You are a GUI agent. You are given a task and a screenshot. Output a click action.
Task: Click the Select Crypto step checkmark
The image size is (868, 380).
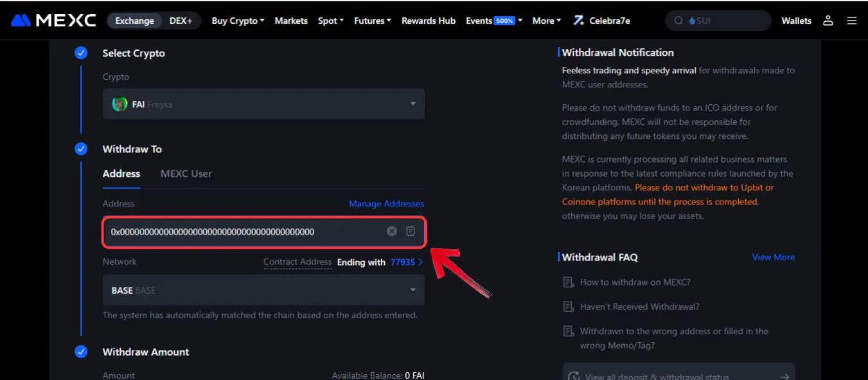(81, 53)
